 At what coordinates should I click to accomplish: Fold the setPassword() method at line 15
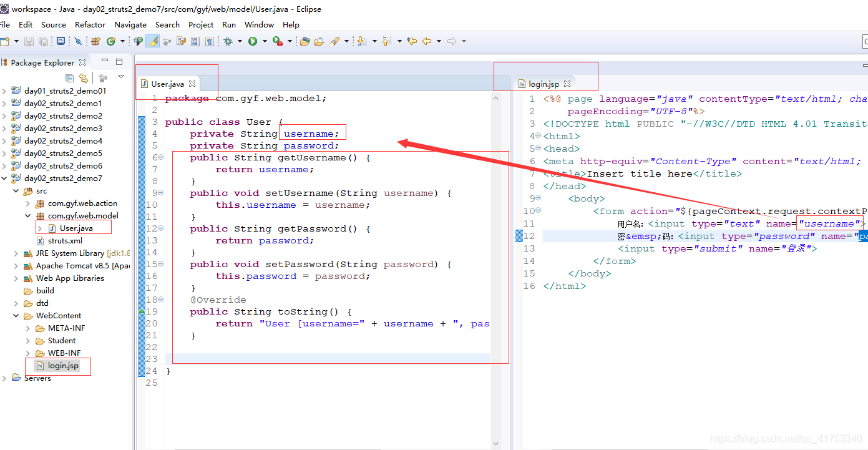(x=160, y=264)
